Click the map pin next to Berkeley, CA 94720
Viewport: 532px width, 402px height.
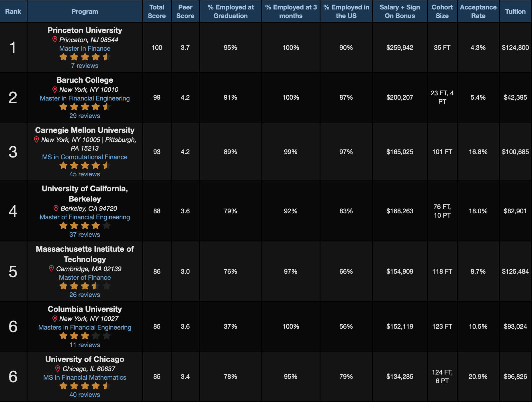click(x=56, y=208)
